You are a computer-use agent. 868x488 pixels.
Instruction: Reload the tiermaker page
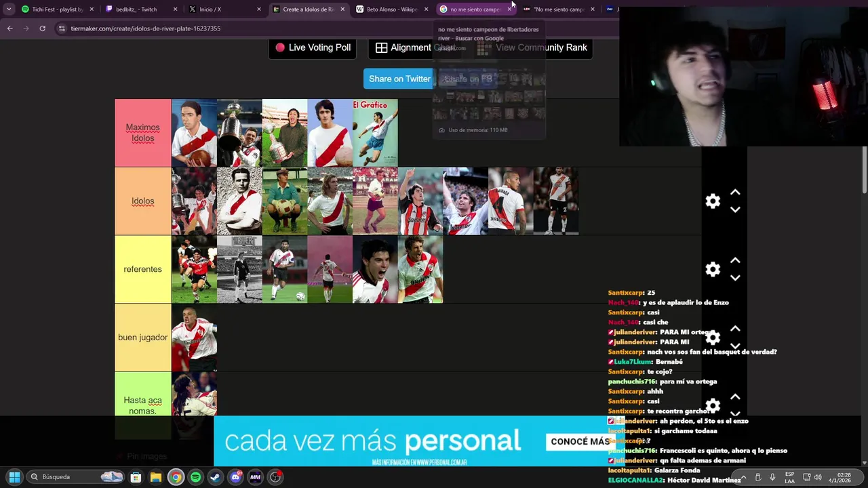pos(42,28)
